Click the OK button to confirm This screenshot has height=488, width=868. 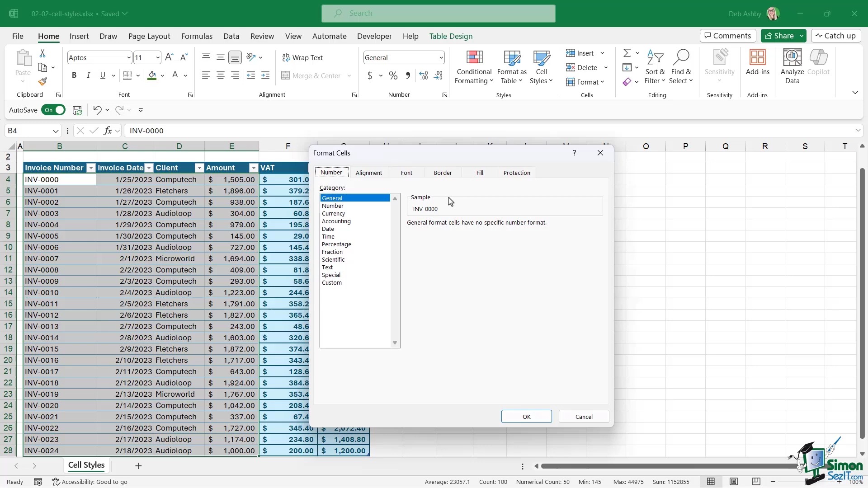point(526,417)
